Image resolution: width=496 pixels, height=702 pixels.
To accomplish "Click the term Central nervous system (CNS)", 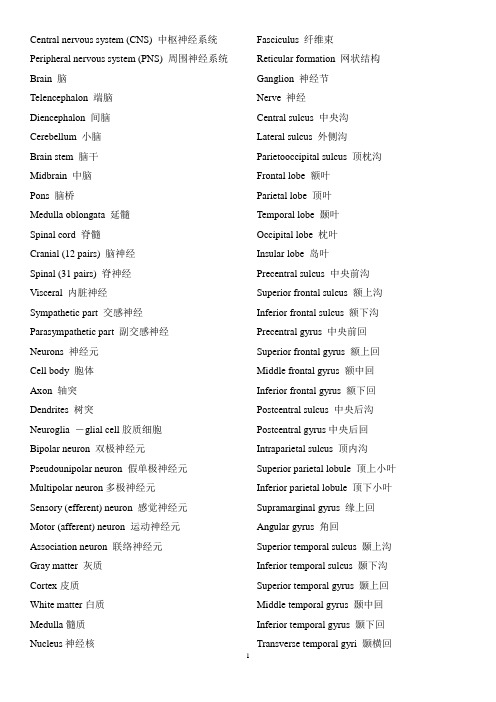I will 91,40.
